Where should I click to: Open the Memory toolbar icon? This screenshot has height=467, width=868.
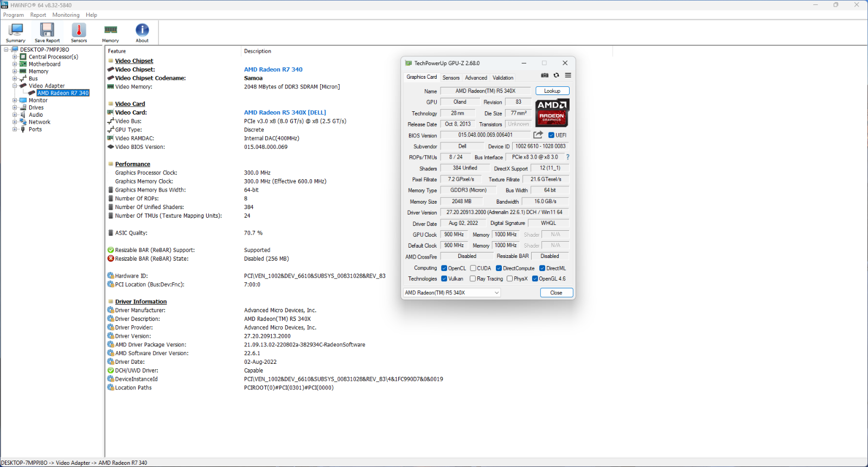[x=111, y=33]
